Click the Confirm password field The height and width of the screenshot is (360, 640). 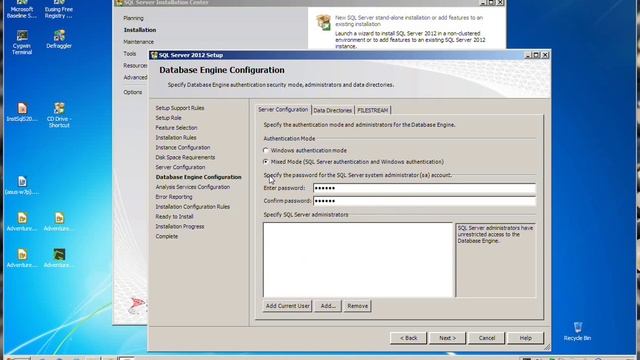[424, 201]
